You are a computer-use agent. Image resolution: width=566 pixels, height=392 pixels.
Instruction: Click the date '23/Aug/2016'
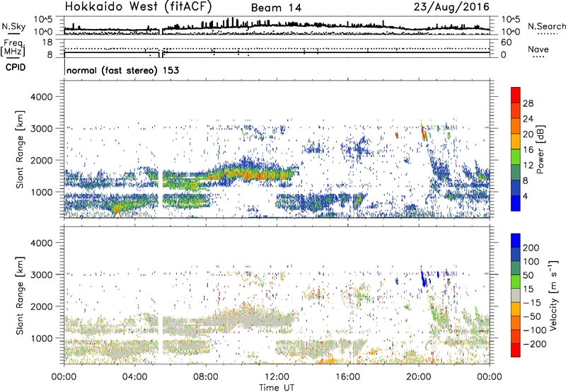[x=451, y=6]
